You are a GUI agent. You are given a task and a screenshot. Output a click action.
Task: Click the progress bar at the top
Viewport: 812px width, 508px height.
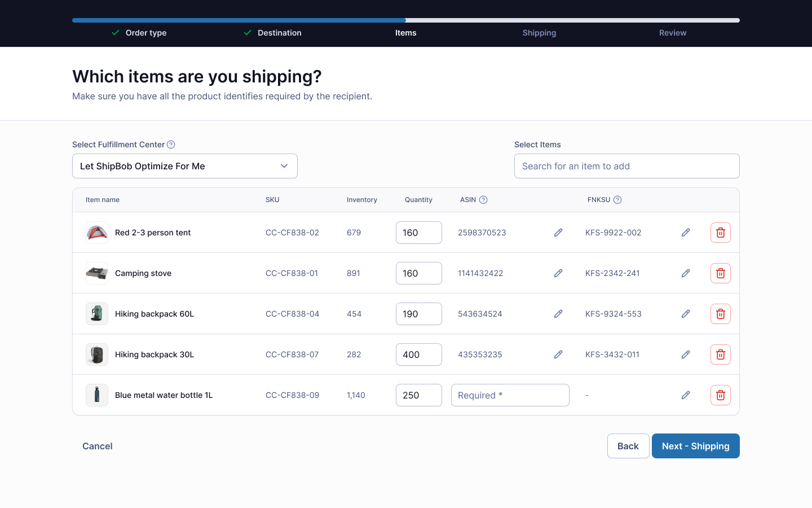pos(406,20)
